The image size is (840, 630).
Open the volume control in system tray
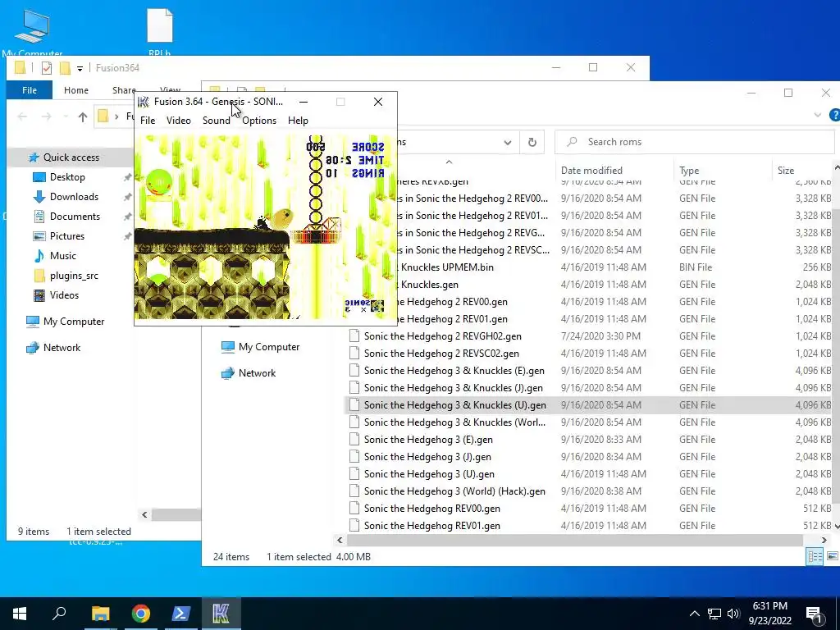pos(733,614)
